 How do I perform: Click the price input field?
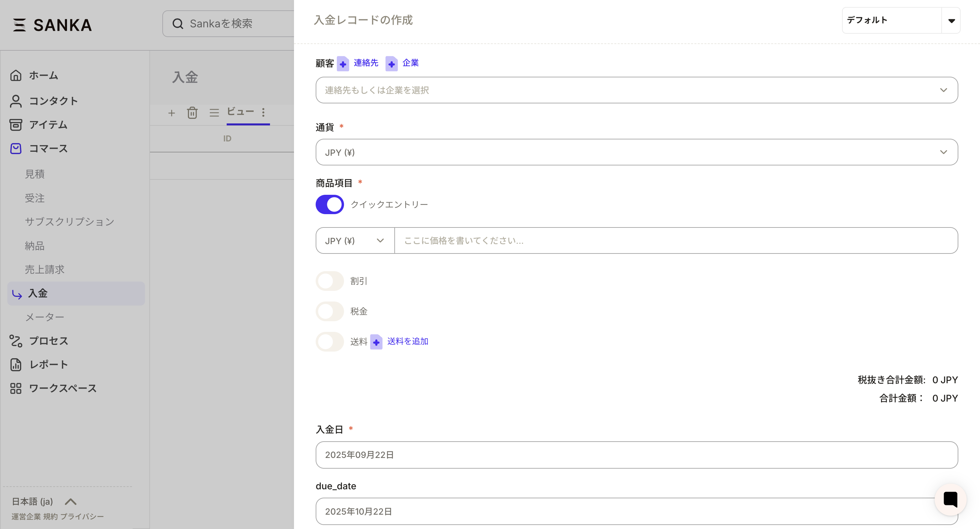[x=676, y=240]
